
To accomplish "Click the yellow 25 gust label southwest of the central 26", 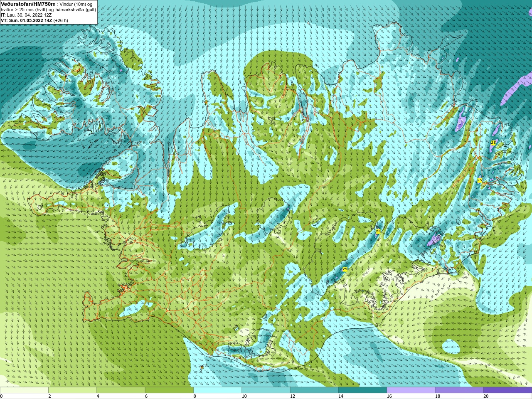I will 345,269.
